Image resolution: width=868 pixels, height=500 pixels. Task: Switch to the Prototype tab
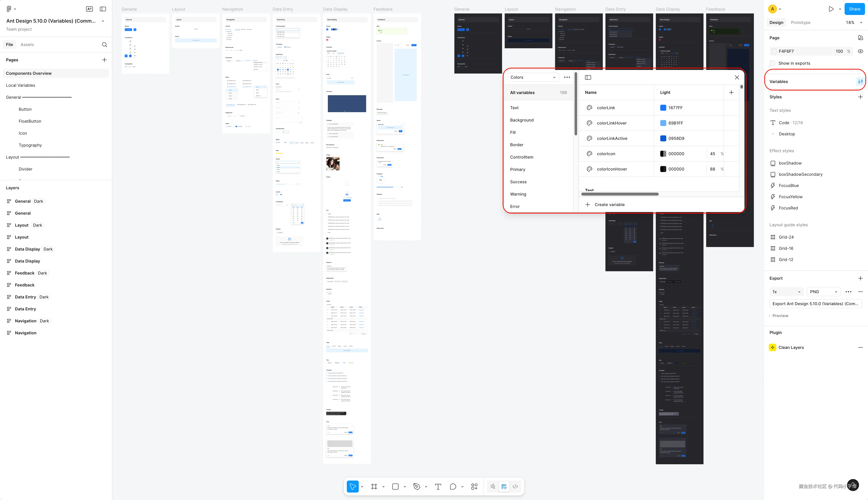(800, 22)
